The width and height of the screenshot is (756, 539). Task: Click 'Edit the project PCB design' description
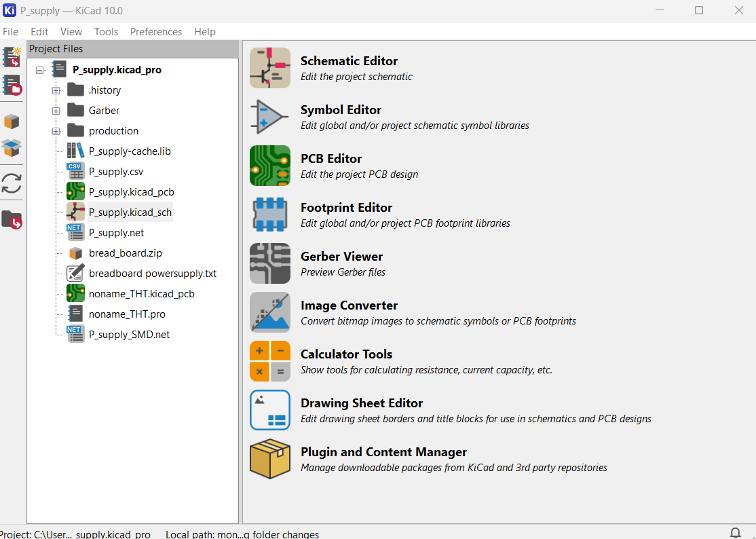(x=359, y=174)
